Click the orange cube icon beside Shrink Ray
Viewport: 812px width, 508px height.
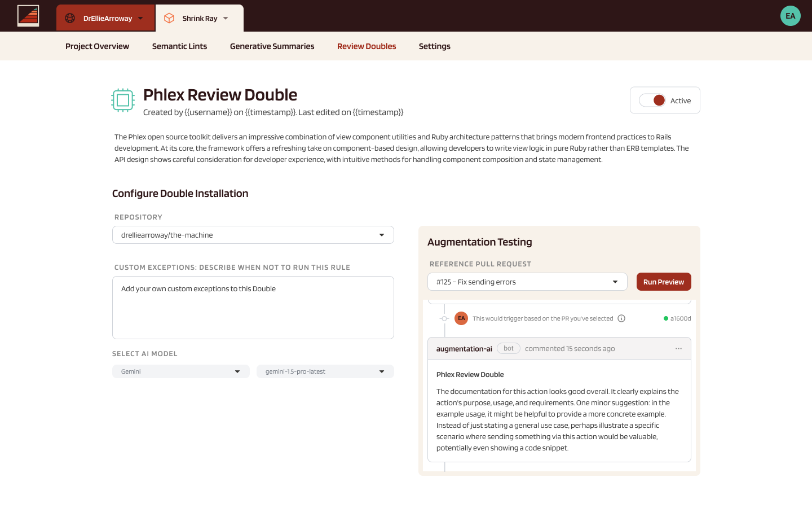[x=169, y=18]
